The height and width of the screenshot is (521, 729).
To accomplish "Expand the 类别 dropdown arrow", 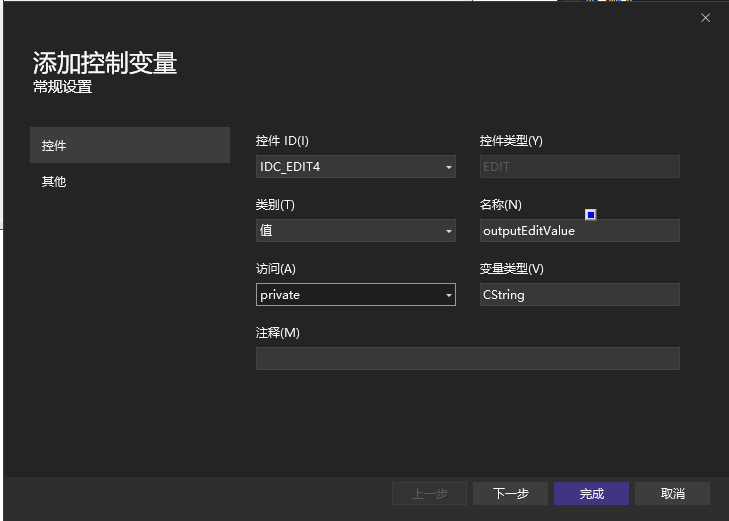I will (x=449, y=231).
